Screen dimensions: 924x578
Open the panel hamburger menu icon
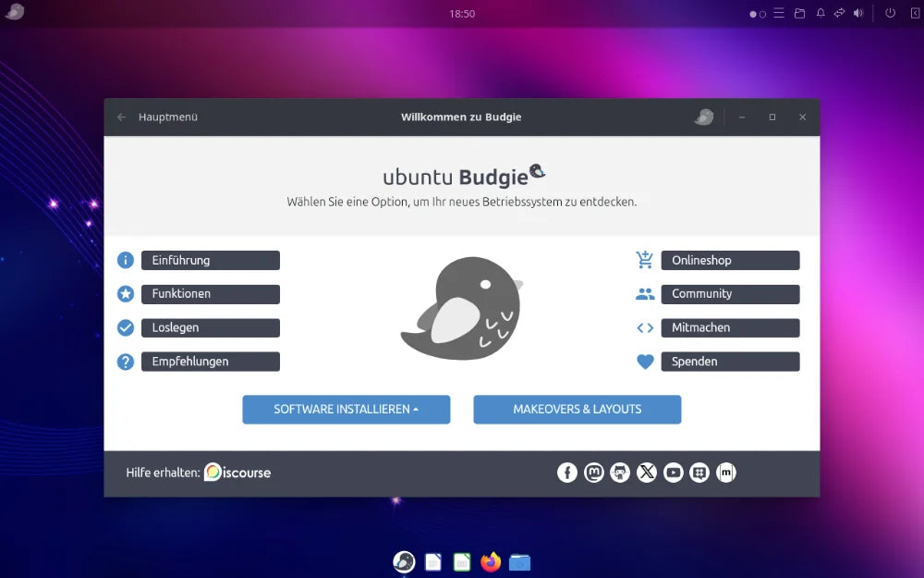point(779,13)
